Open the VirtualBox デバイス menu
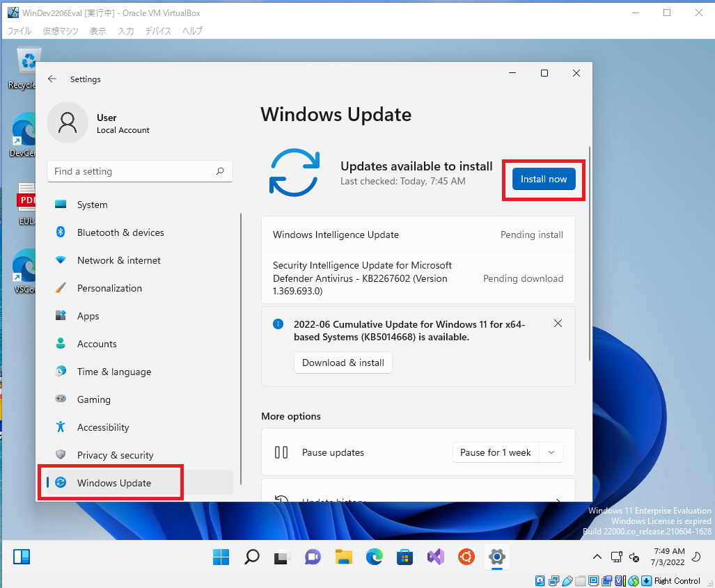The height and width of the screenshot is (588, 715). (158, 31)
